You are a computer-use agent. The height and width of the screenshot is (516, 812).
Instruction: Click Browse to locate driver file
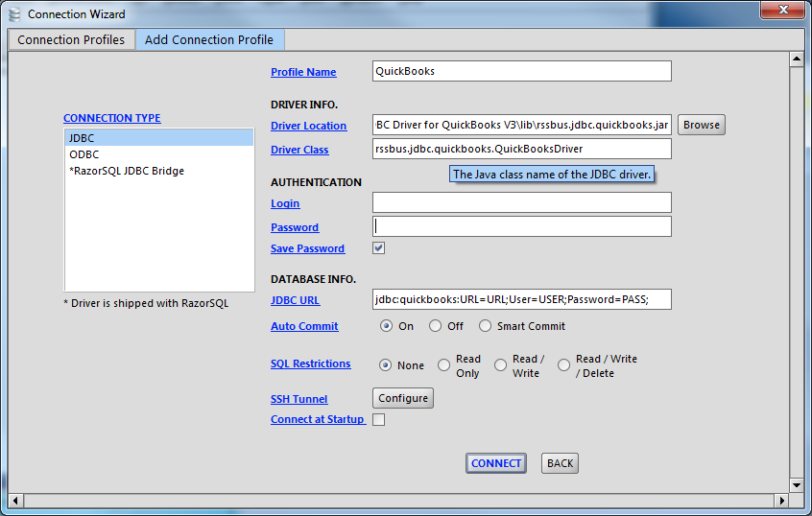tap(701, 125)
